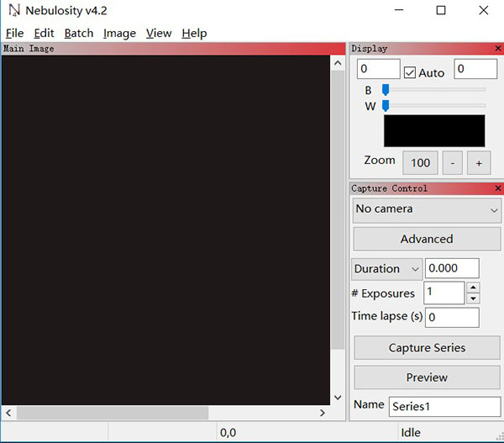Click the Nebulosity app icon in title bar
This screenshot has height=443, width=504.
13,11
